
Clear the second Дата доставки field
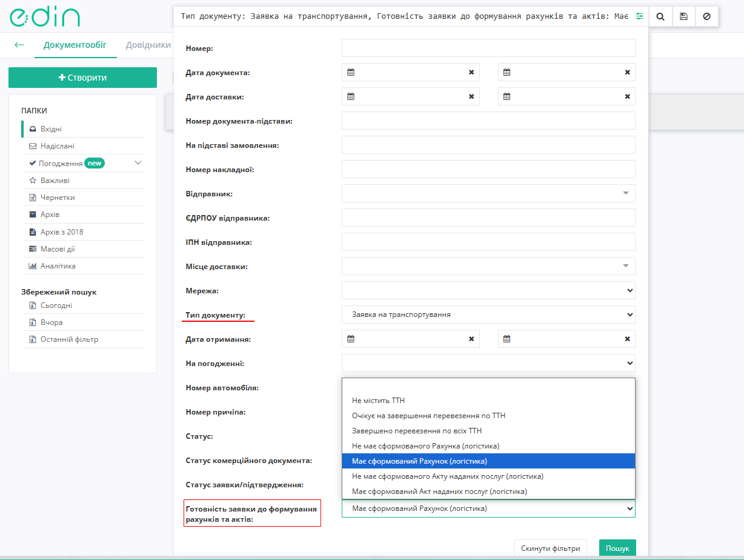click(627, 96)
